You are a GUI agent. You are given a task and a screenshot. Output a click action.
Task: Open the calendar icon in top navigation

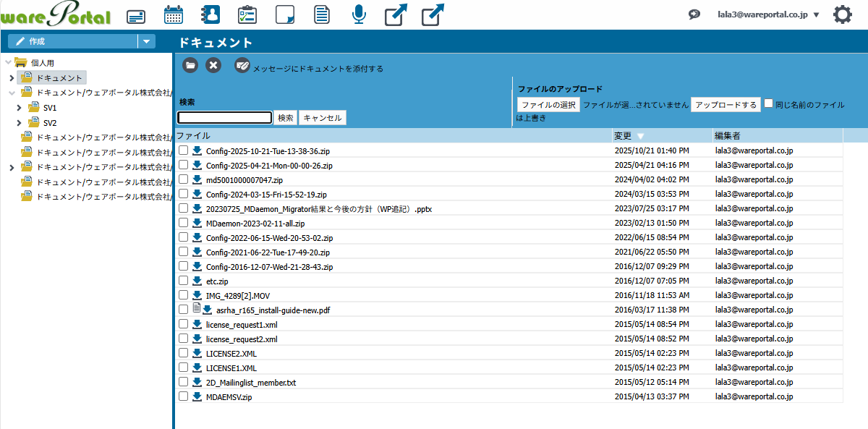pos(173,14)
